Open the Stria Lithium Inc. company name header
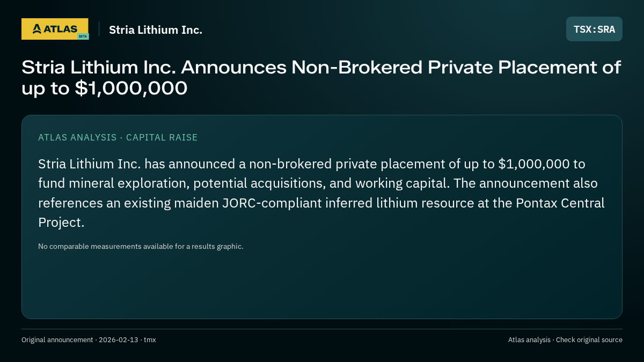Screen dimensions: 644x362 156,29
